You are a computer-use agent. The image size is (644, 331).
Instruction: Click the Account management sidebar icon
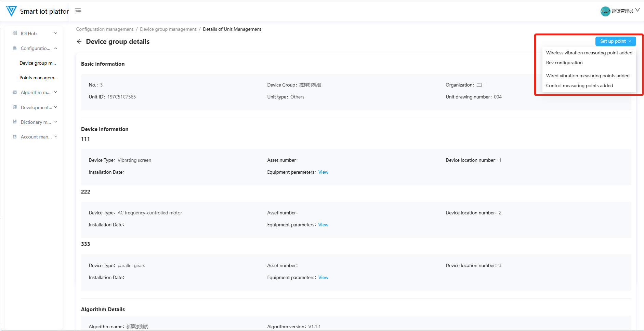coord(15,137)
